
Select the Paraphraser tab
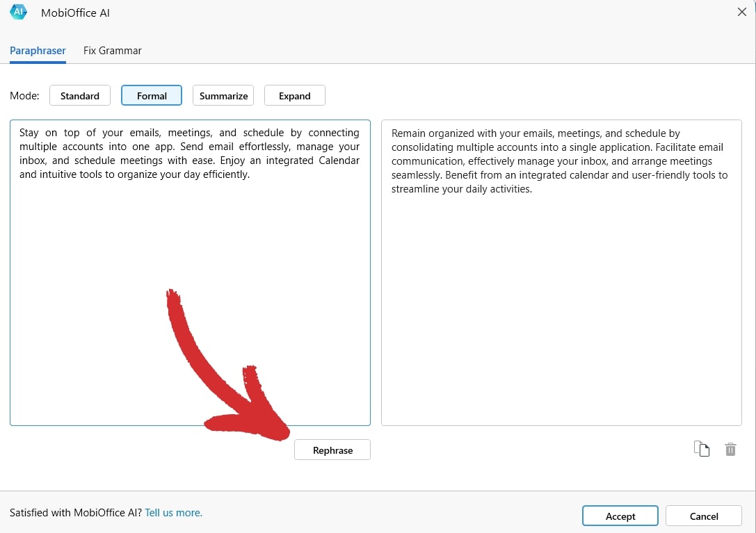click(x=38, y=50)
